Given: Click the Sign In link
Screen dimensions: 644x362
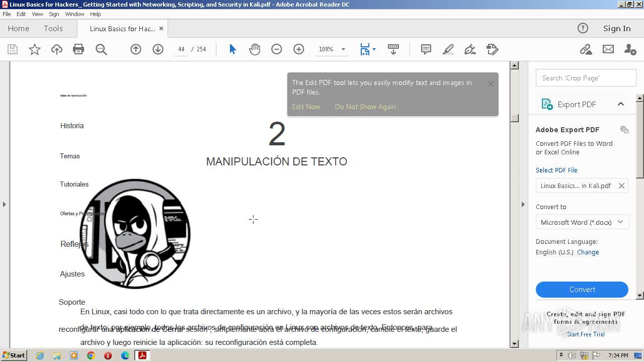Looking at the screenshot, I should (x=617, y=28).
